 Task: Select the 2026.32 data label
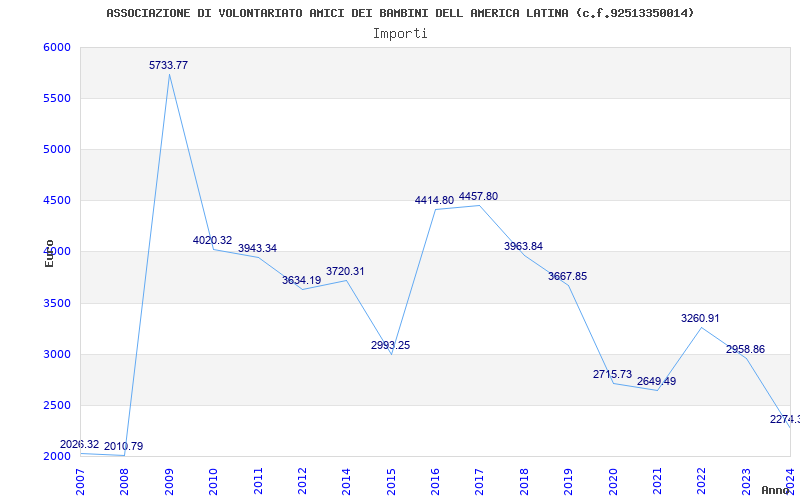[80, 444]
